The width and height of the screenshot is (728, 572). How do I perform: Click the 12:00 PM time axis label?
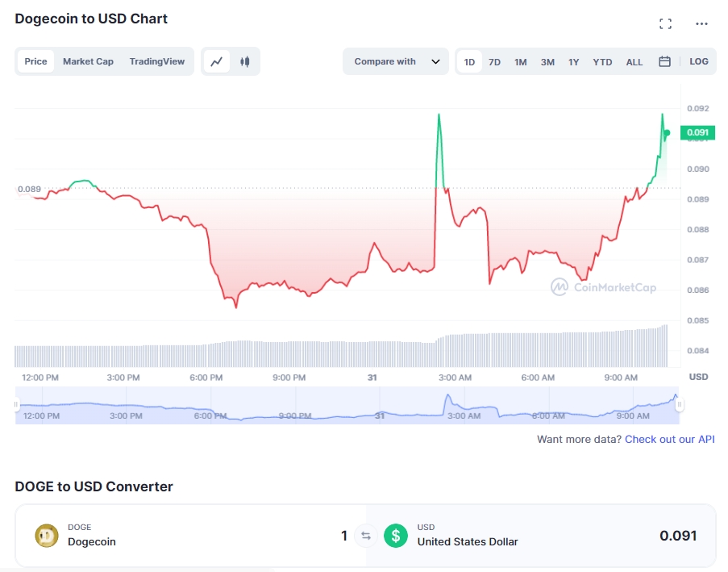[x=40, y=378]
